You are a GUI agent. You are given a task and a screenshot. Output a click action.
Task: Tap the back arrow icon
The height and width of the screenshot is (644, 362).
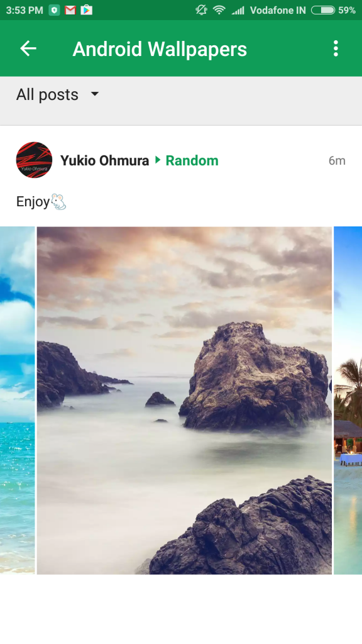tap(28, 48)
